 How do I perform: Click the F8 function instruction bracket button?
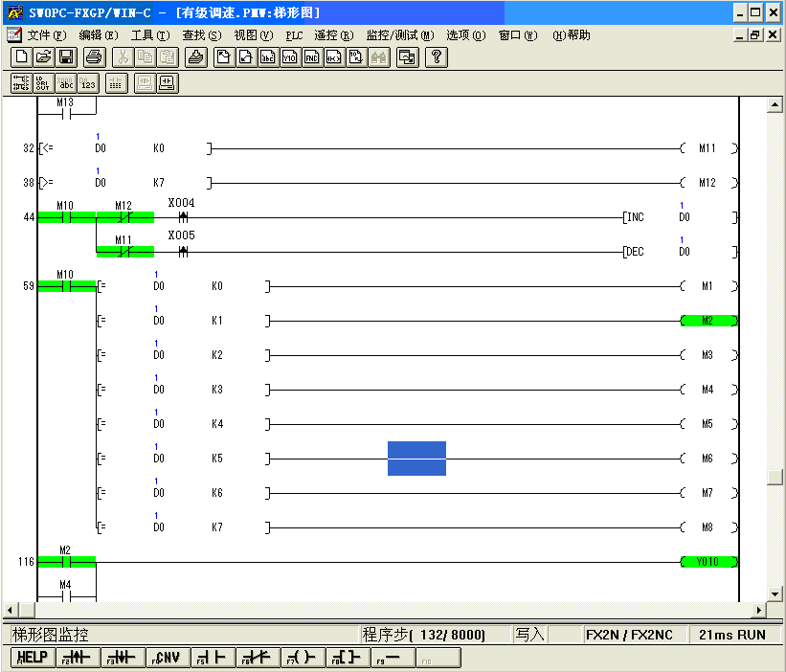point(347,658)
